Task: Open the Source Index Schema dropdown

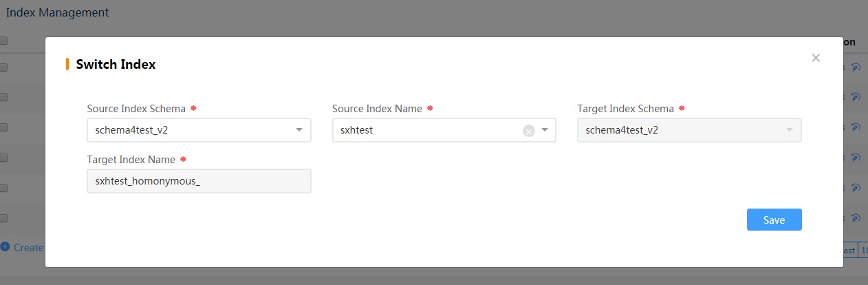Action: tap(199, 130)
